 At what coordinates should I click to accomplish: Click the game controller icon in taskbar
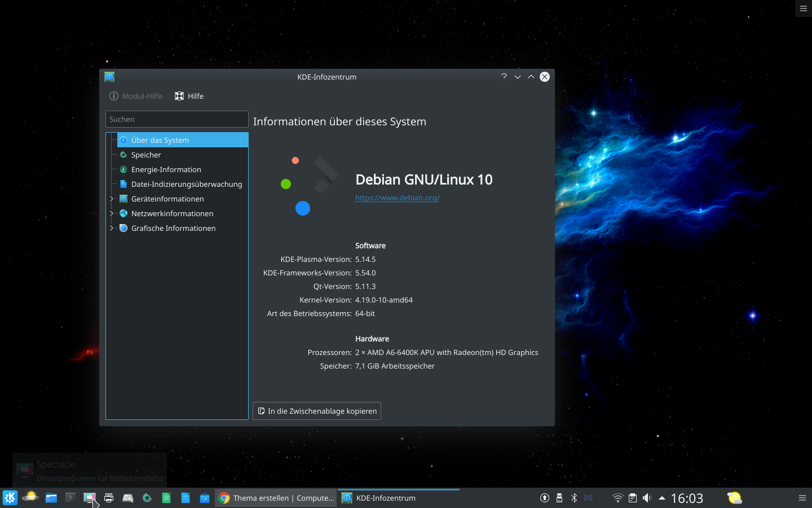pyautogui.click(x=128, y=498)
